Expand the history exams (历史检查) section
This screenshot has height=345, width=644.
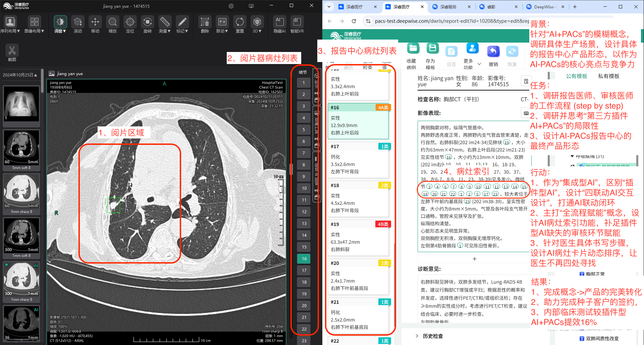[x=429, y=336]
